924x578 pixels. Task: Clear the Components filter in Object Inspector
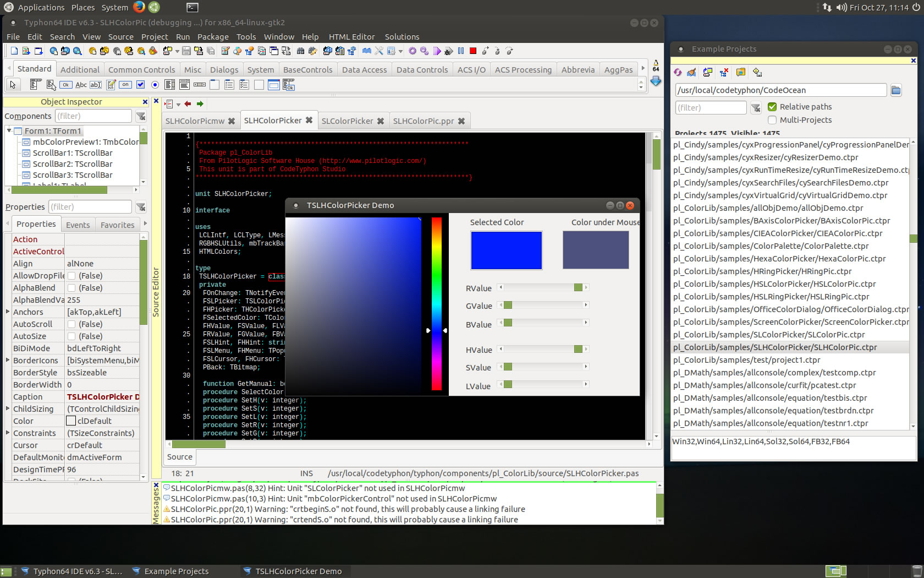pyautogui.click(x=141, y=116)
